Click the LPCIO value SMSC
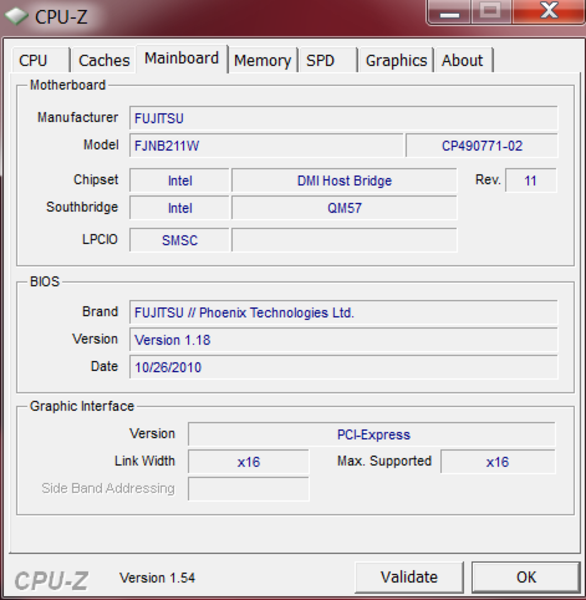This screenshot has width=586, height=600. [180, 240]
